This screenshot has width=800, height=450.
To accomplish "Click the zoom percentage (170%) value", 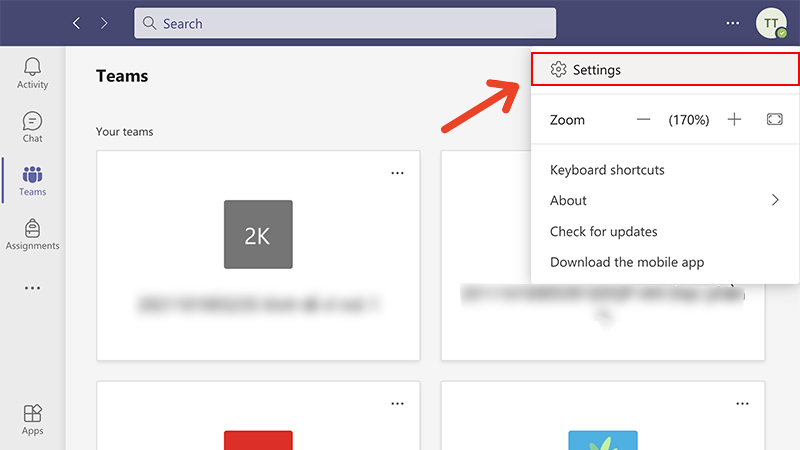I will (689, 120).
